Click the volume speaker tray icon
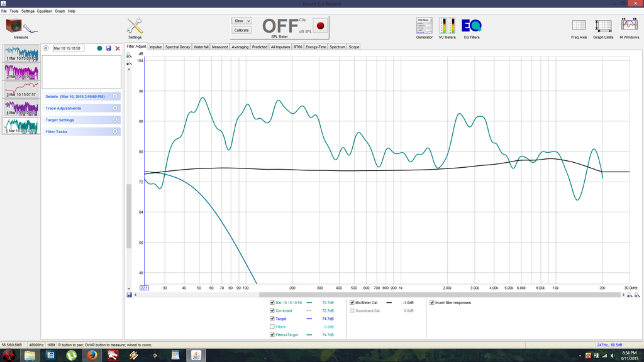 tap(613, 356)
